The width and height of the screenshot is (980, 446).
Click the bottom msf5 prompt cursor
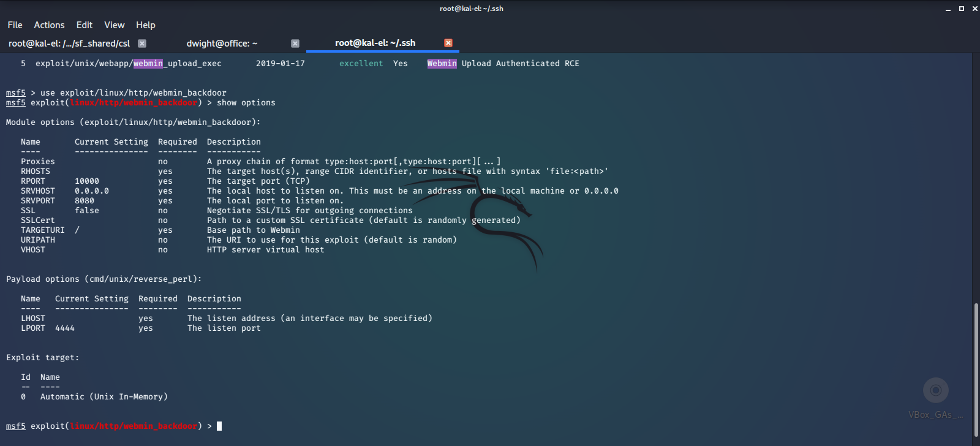219,426
